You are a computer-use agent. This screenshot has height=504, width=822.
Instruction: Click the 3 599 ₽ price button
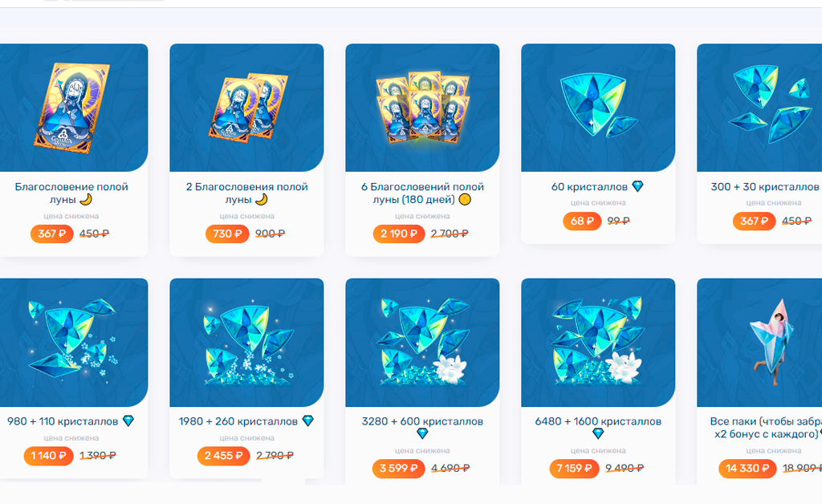(x=398, y=469)
